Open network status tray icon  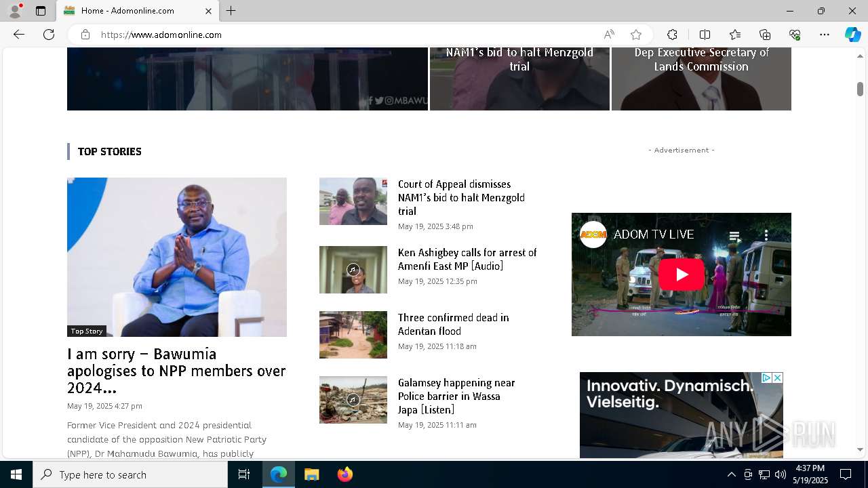(764, 474)
